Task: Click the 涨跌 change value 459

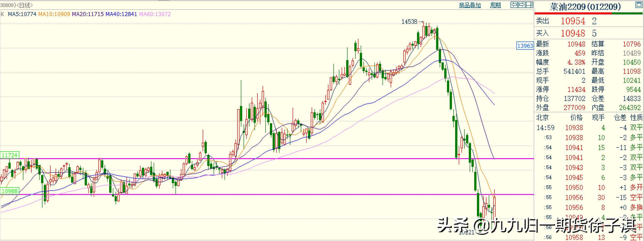Action: (x=580, y=53)
